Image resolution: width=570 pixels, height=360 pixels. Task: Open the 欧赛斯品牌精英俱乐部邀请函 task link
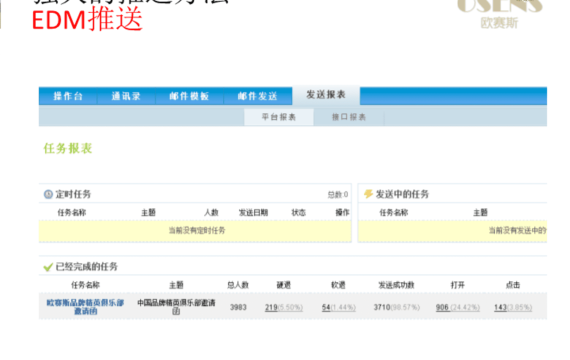tap(85, 307)
